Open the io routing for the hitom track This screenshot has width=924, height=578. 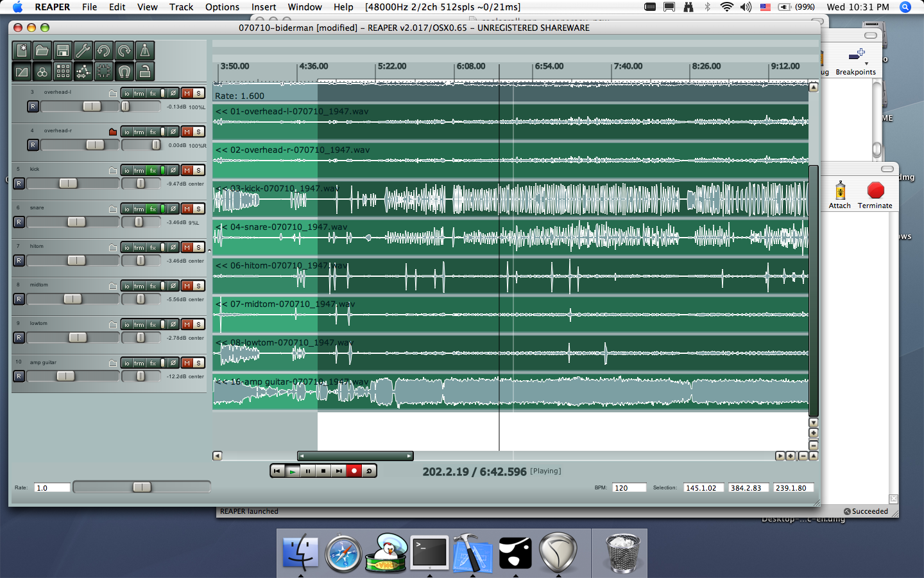coord(128,247)
